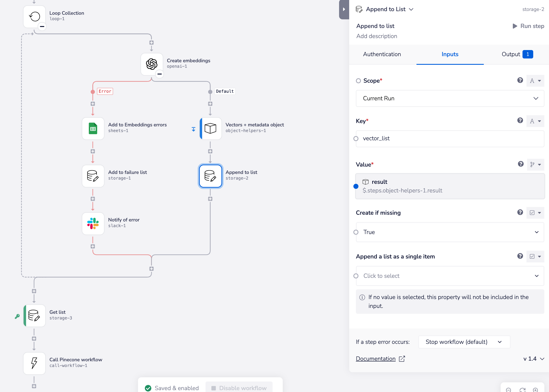Toggle the connector circle on Key input
This screenshot has width=549, height=392.
[x=356, y=139]
